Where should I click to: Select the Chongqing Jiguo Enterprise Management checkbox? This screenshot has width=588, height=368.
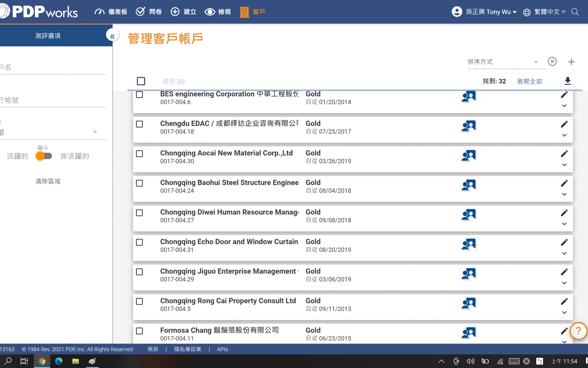139,272
